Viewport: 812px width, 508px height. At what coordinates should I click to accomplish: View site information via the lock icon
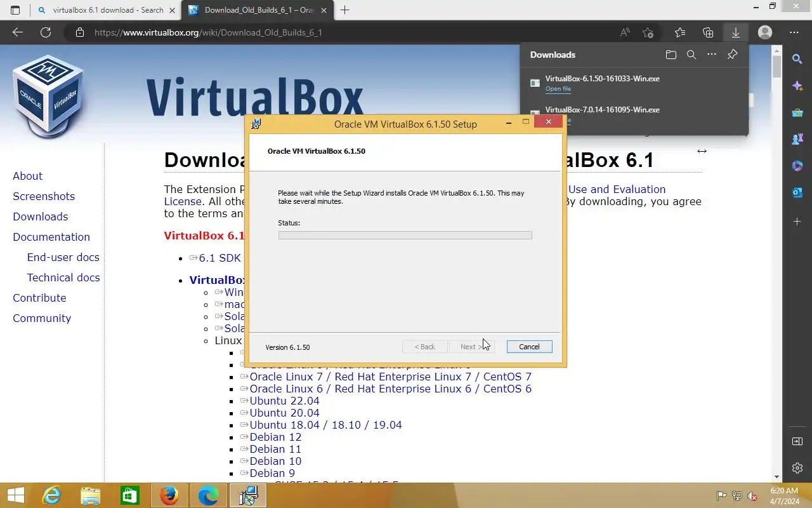(79, 32)
